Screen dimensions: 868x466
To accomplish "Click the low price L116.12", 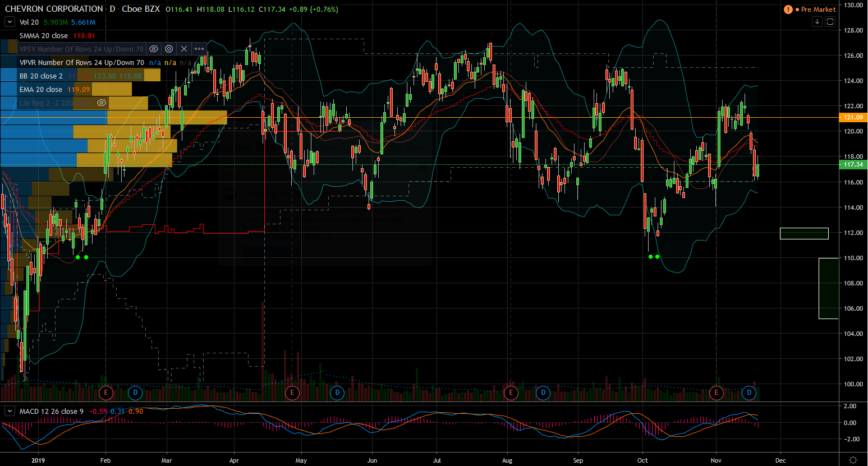I will coord(241,9).
